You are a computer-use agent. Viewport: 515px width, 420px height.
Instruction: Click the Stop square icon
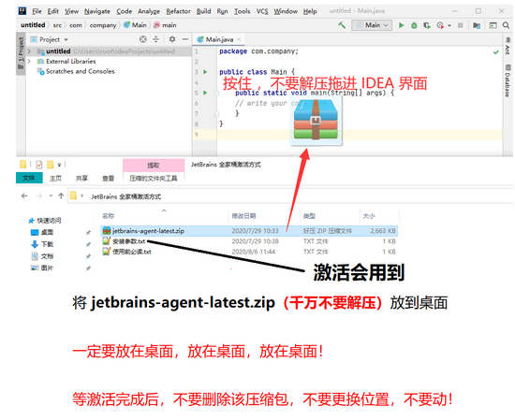click(x=461, y=25)
